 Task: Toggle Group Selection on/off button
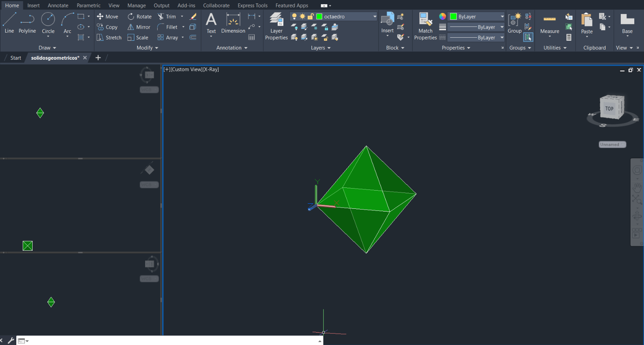(528, 37)
